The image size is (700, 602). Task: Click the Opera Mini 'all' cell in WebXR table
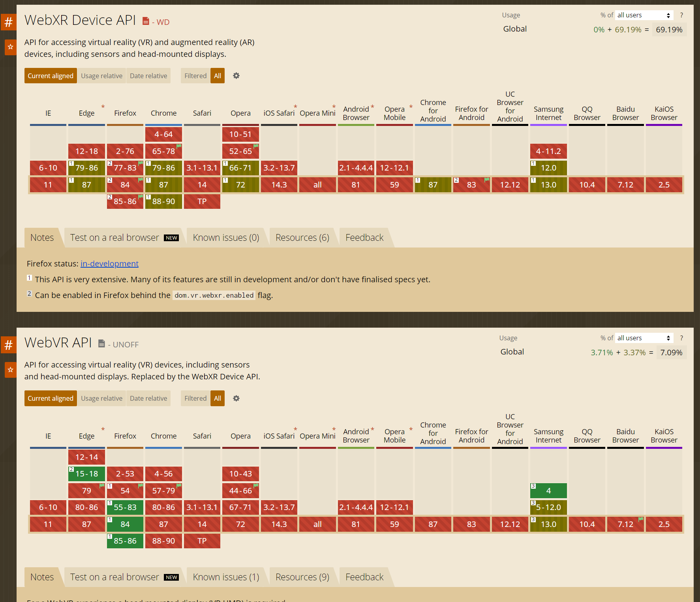(317, 185)
